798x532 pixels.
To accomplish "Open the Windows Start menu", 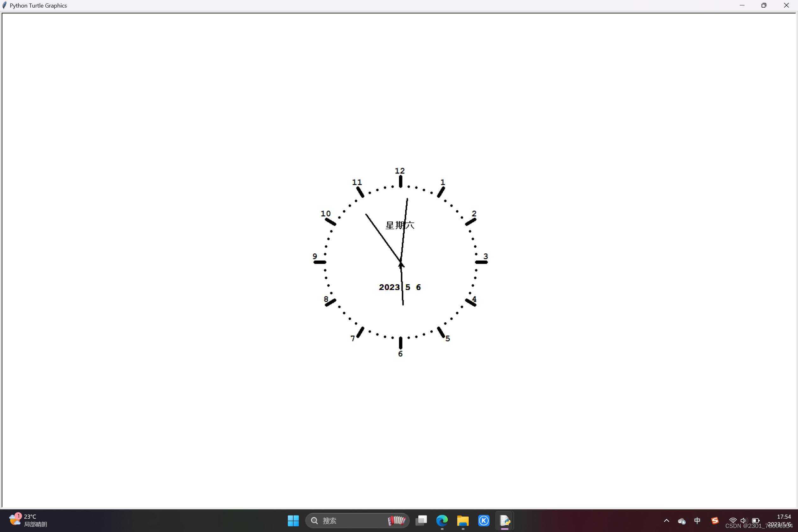I will click(x=293, y=521).
